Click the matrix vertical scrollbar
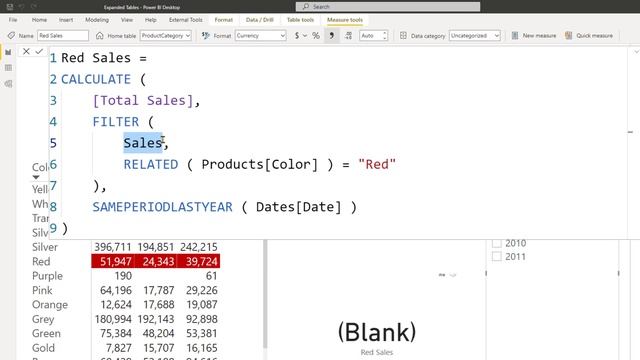This screenshot has width=640, height=360. (265, 294)
